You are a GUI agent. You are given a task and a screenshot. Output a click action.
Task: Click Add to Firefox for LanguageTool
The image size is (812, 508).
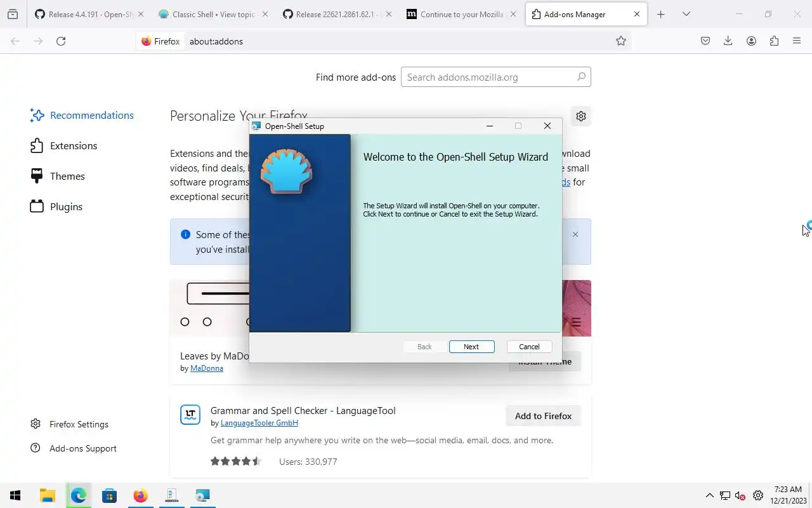(x=543, y=416)
